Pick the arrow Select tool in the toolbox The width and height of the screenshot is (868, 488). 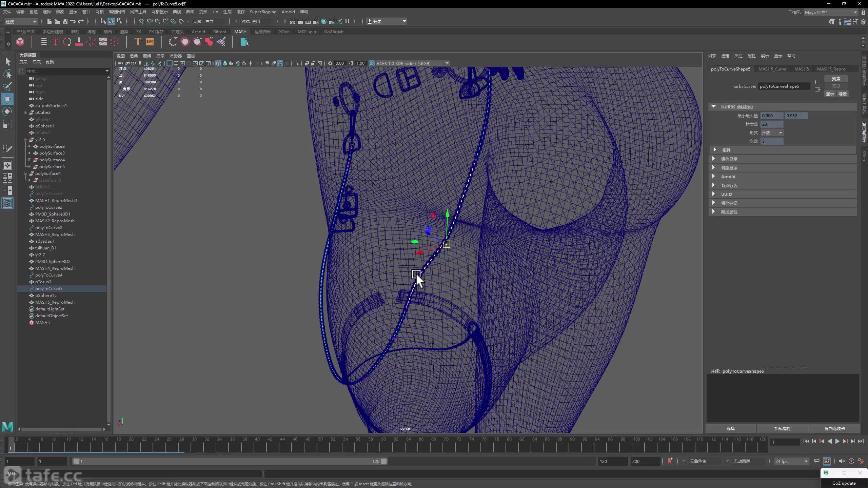[7, 61]
